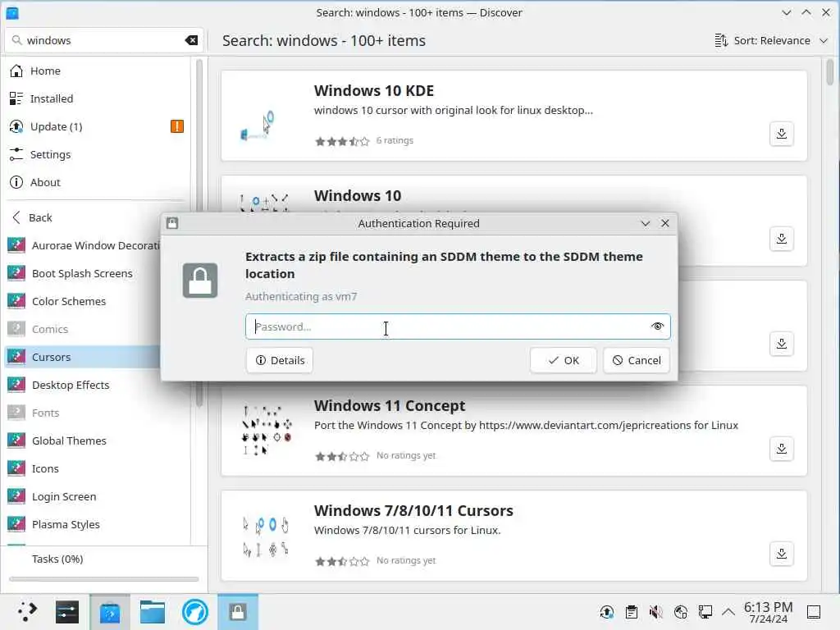Expand hidden system tray icons

point(728,612)
